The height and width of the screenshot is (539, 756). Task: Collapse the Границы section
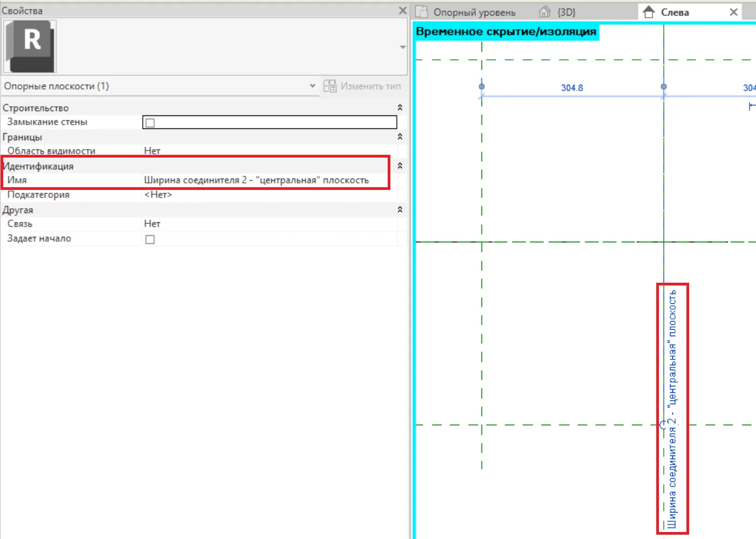click(x=400, y=137)
